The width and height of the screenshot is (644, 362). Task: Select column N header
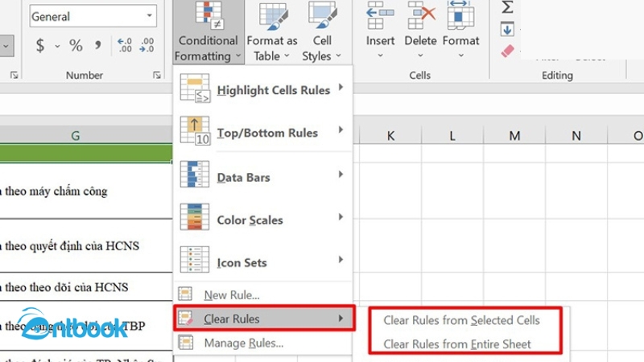576,135
